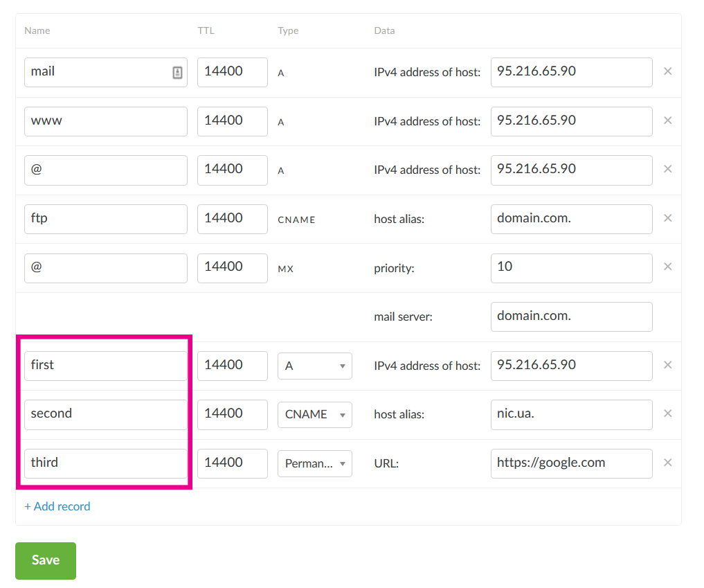
Task: Edit the mail server field domain.com.
Action: 571,316
